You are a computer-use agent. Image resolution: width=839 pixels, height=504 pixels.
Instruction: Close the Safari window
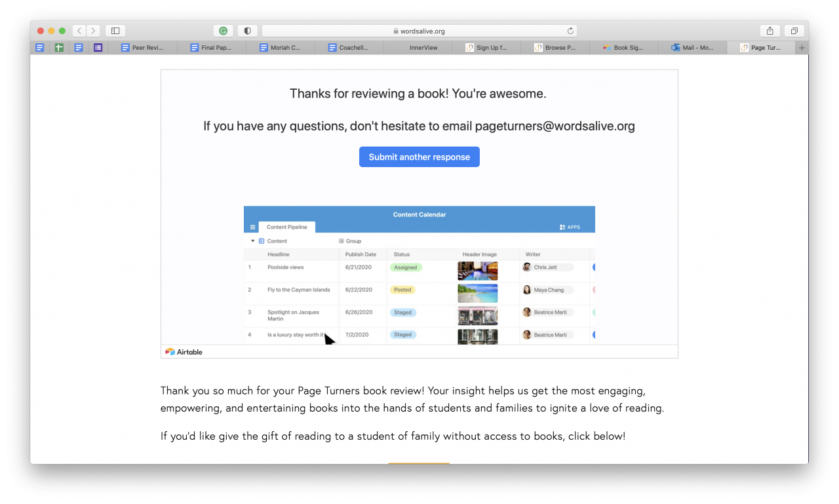[x=41, y=31]
